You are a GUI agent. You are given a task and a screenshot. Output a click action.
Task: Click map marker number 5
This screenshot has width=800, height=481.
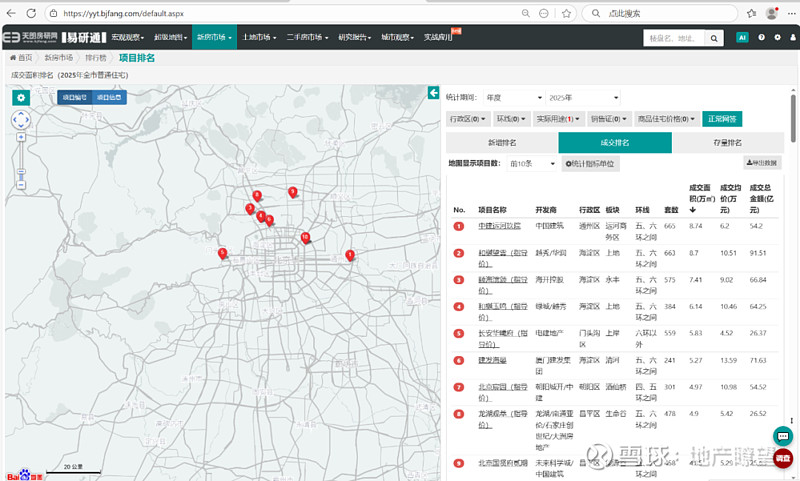(x=222, y=253)
